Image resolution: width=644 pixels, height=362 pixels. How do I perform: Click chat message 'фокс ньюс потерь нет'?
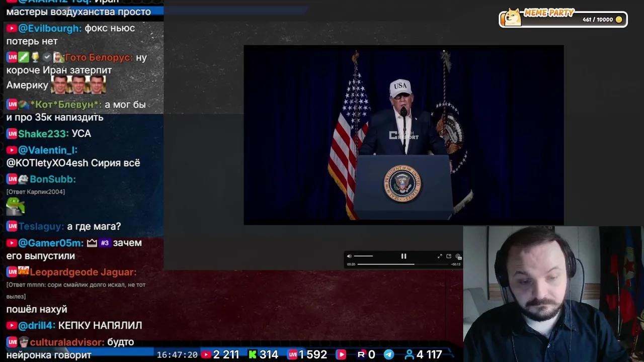[x=70, y=35]
